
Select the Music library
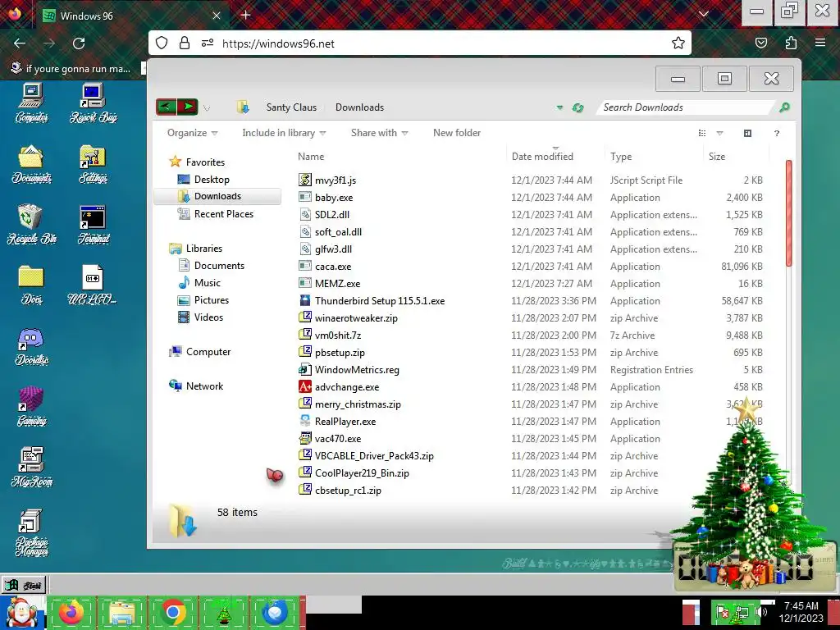207,283
